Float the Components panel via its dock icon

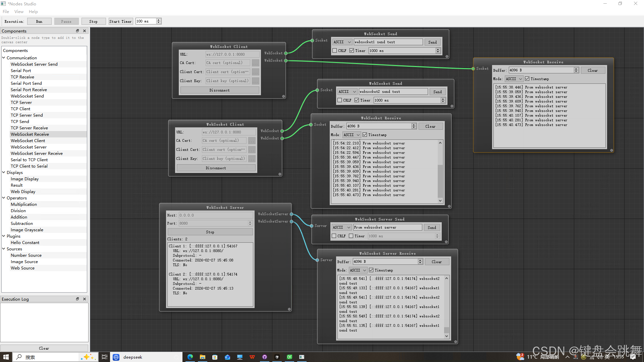(x=77, y=31)
